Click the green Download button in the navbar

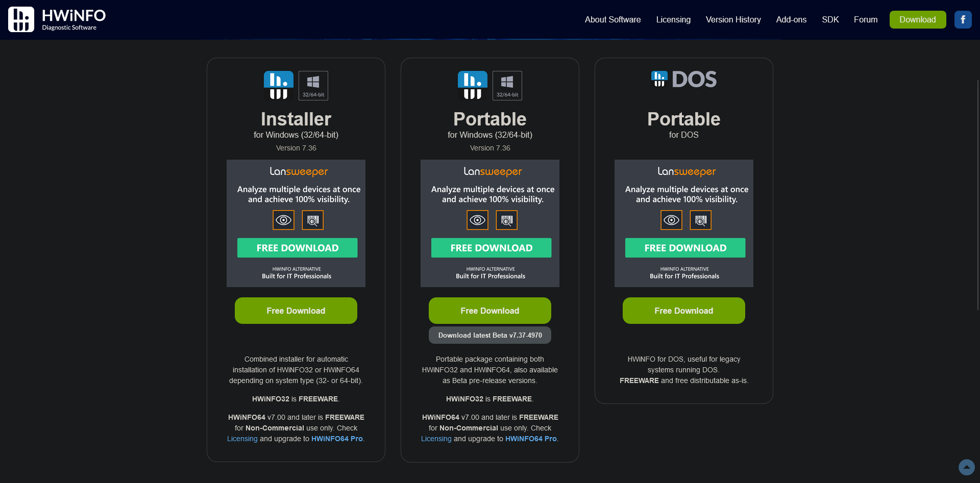pyautogui.click(x=917, y=19)
